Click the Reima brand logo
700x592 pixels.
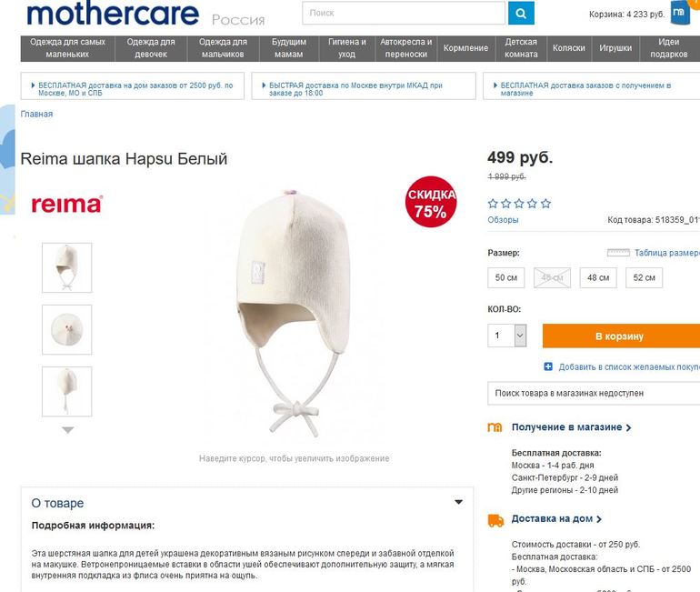(x=66, y=204)
